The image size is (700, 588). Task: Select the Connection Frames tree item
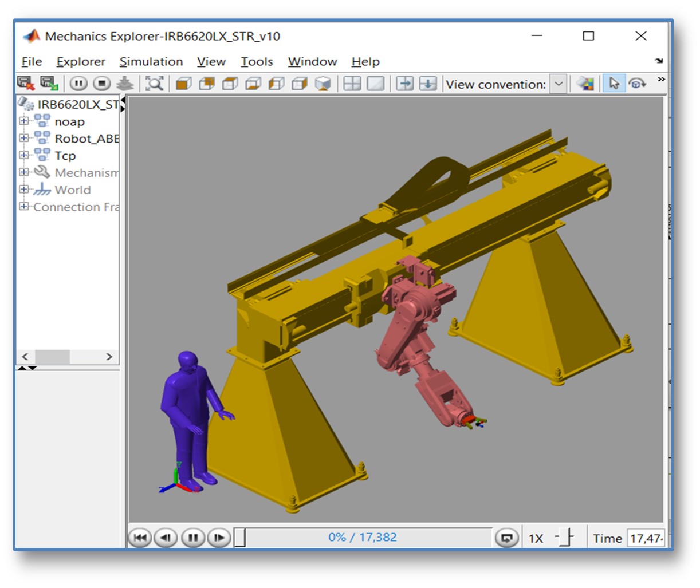(76, 207)
